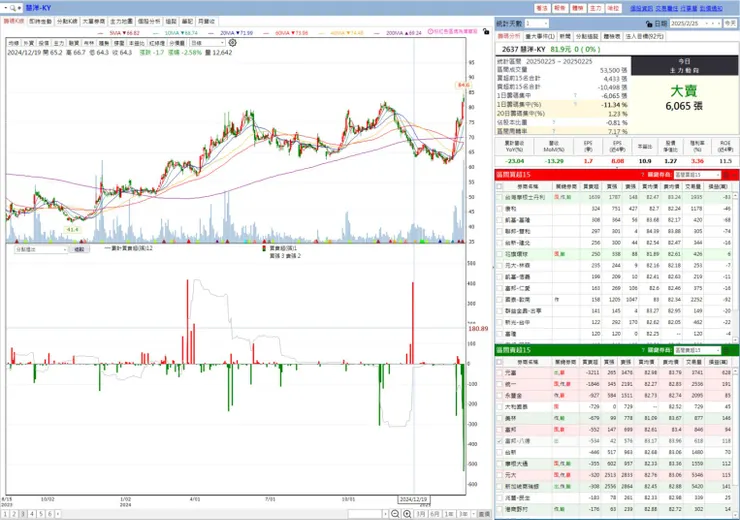The image size is (740, 520).
Task: Open the 分點進出 indicator dropdown below chart
Action: (41, 249)
